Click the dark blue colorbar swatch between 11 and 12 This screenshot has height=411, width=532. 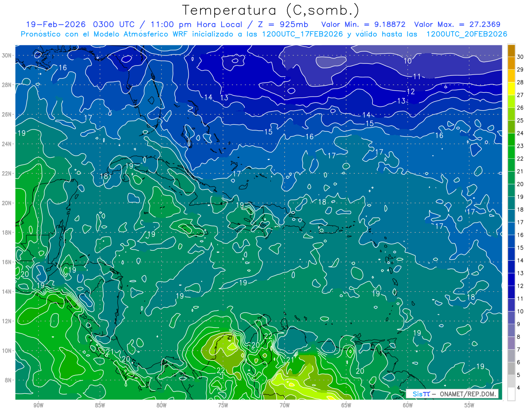click(511, 292)
